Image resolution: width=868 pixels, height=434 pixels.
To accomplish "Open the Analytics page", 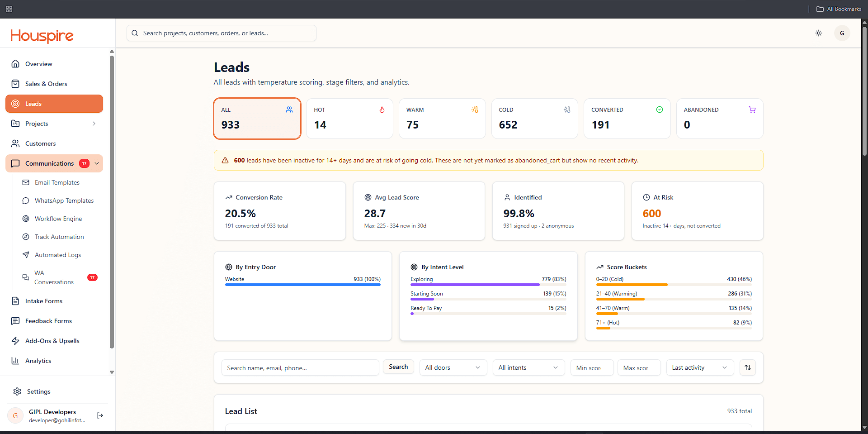I will (x=54, y=361).
